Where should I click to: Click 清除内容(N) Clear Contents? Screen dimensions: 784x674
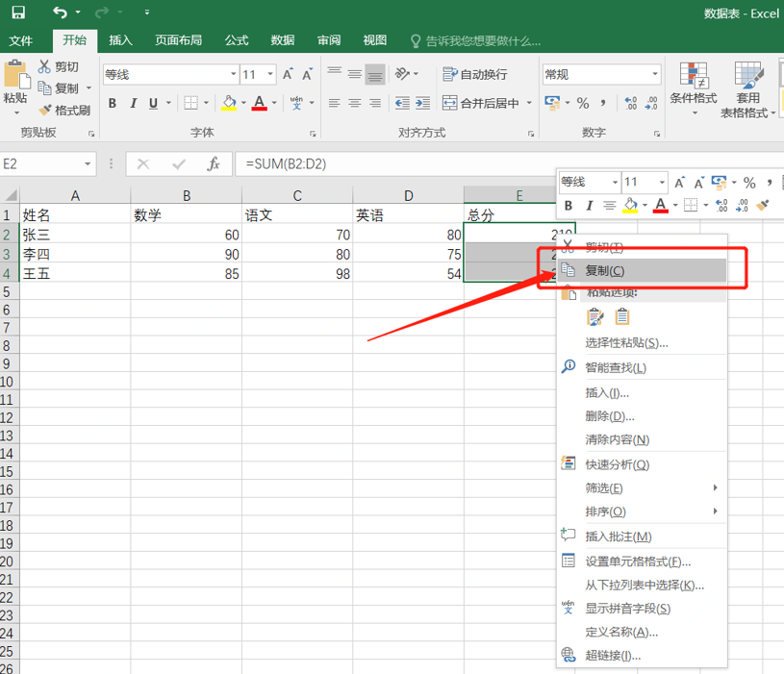tap(642, 439)
